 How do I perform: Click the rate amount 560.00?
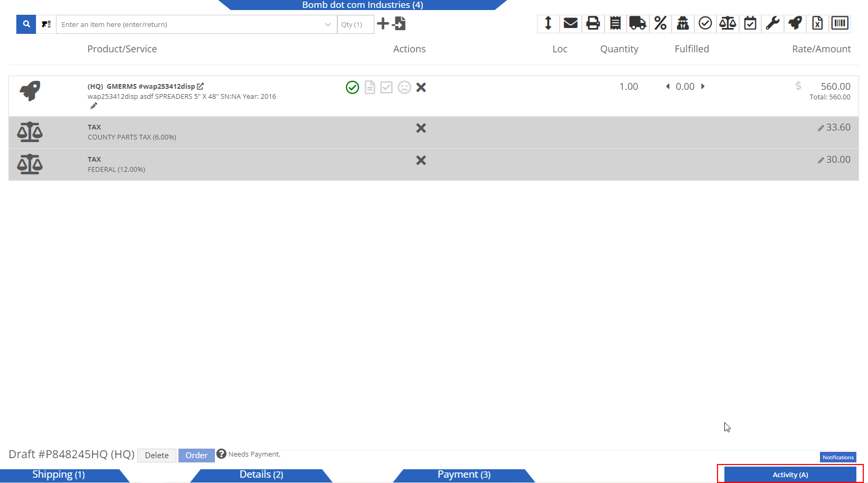(x=835, y=86)
